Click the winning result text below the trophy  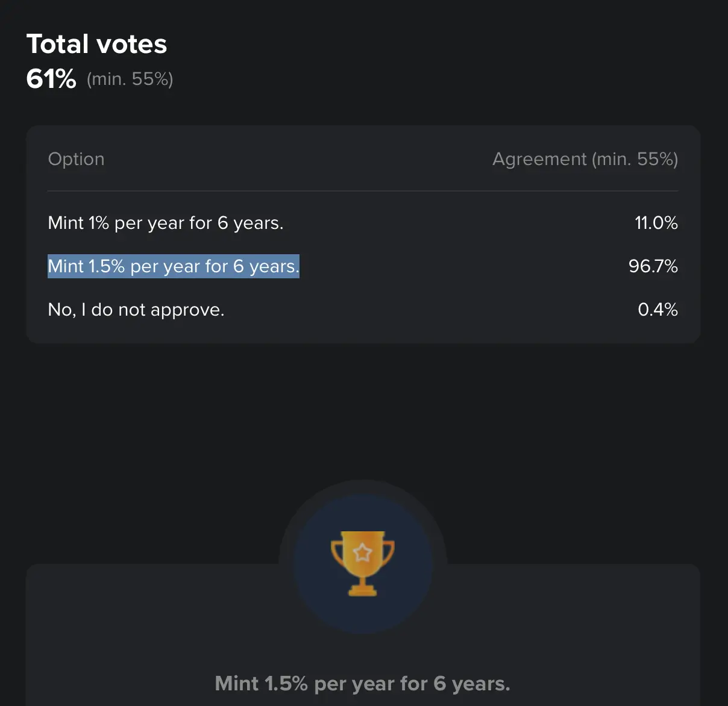[x=362, y=684]
